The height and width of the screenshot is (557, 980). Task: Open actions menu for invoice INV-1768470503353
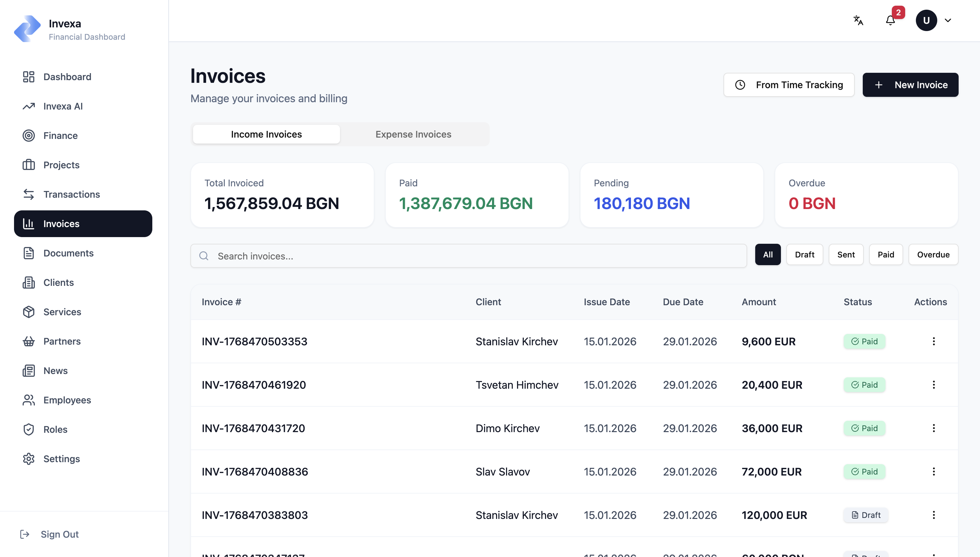click(x=934, y=341)
